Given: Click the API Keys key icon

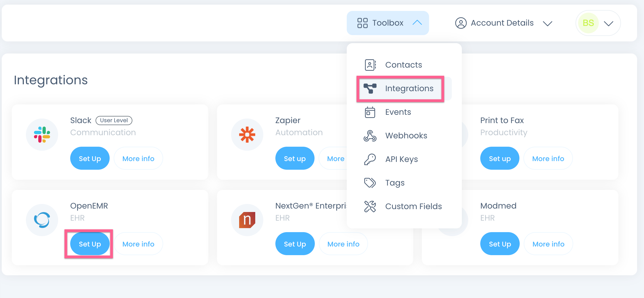Looking at the screenshot, I should click(x=370, y=159).
